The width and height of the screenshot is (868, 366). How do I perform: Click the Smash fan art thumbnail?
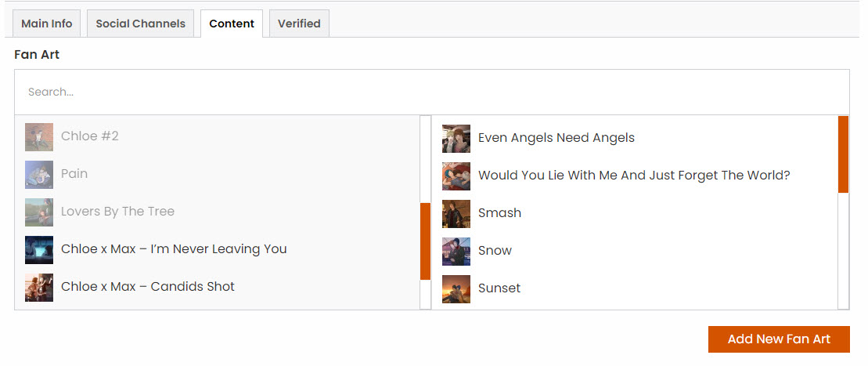456,214
